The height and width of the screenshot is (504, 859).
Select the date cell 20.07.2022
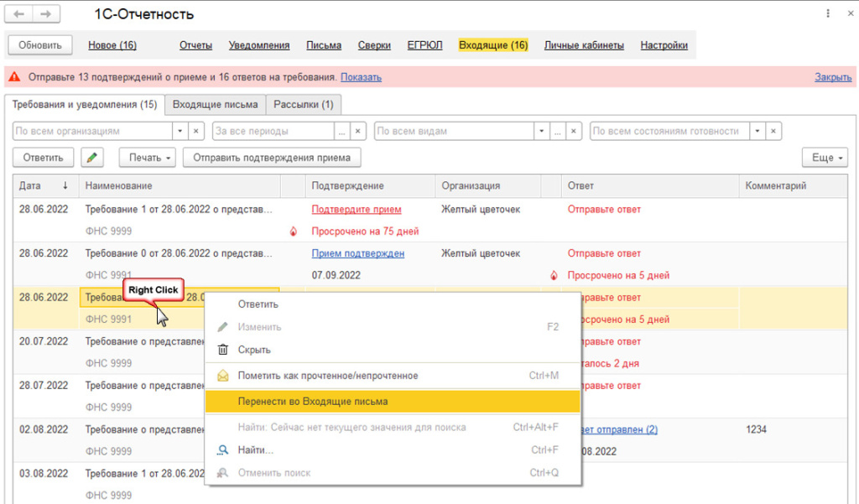click(44, 341)
